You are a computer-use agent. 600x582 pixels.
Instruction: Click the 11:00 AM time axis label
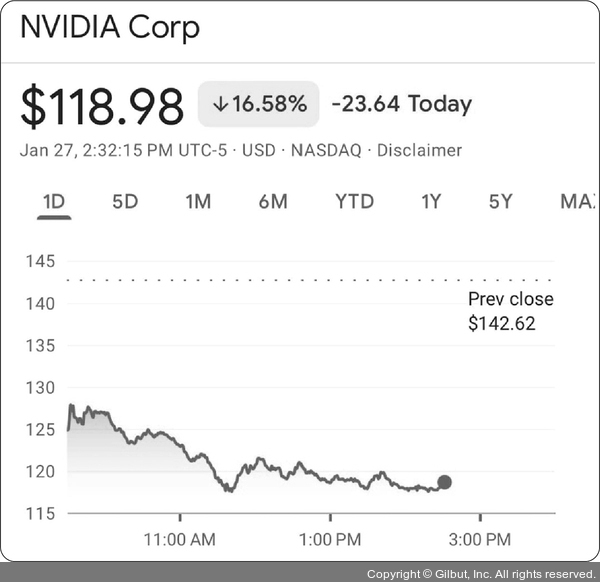click(180, 540)
